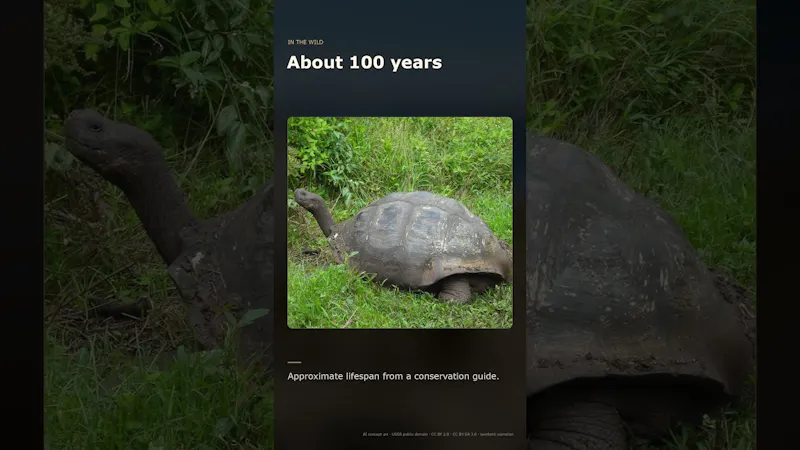Click the image credits line at the bottom

point(438,434)
